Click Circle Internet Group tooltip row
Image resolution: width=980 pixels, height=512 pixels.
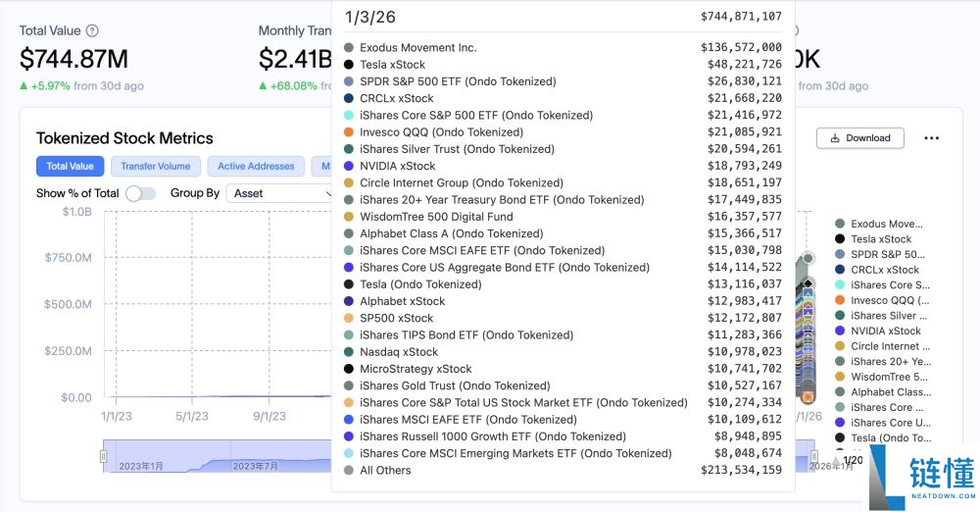click(563, 182)
